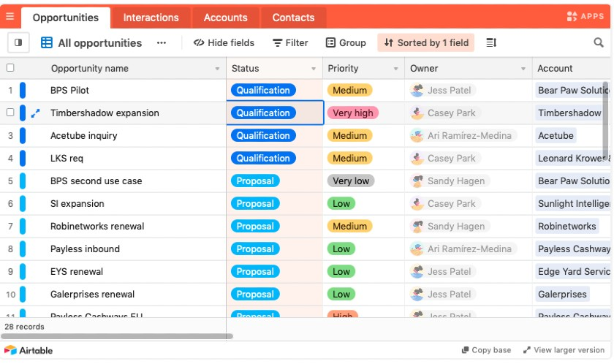Toggle the sidebar views panel icon
Screen dimensions: 614x364
pyautogui.click(x=18, y=43)
